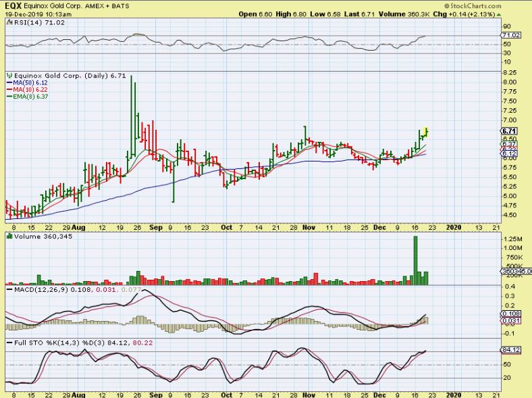The width and height of the screenshot is (532, 398).
Task: Click the 360345 volume axis tag
Action: click(516, 271)
